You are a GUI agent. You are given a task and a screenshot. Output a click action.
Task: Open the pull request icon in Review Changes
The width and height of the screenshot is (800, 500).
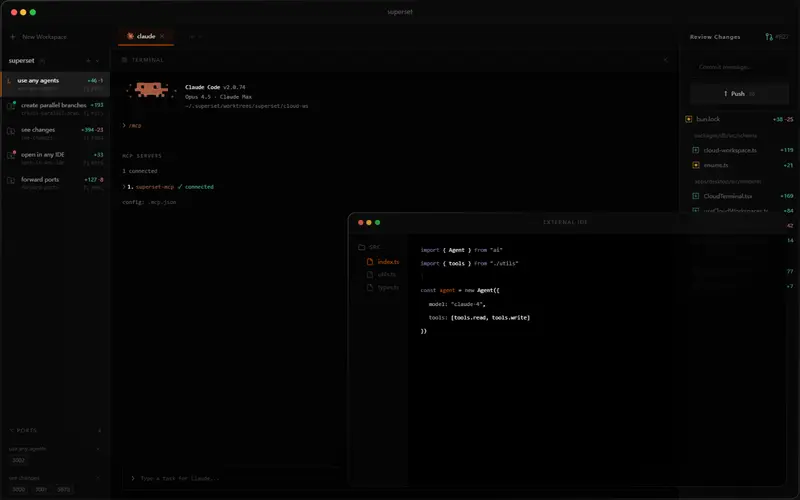pos(769,37)
